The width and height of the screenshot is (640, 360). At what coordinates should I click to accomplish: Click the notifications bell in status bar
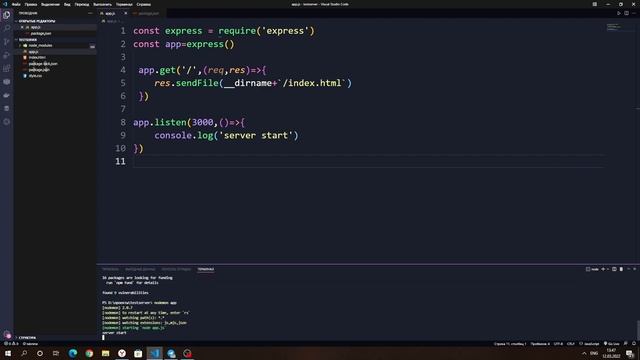[x=634, y=344]
